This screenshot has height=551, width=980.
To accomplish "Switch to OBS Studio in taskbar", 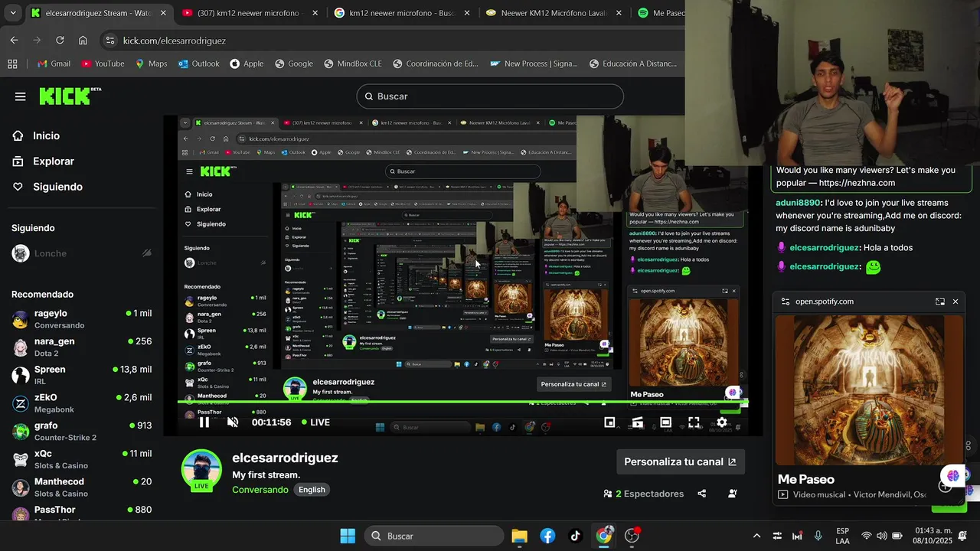I will (x=632, y=536).
